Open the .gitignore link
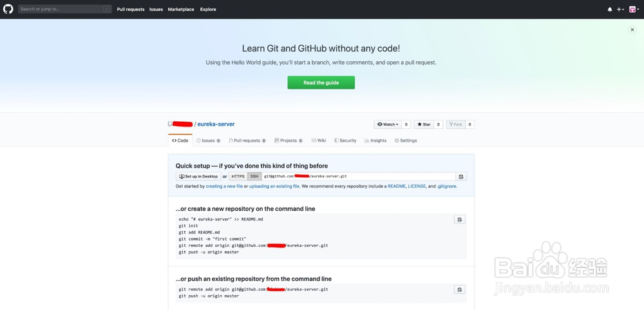This screenshot has height=310, width=644. (446, 186)
